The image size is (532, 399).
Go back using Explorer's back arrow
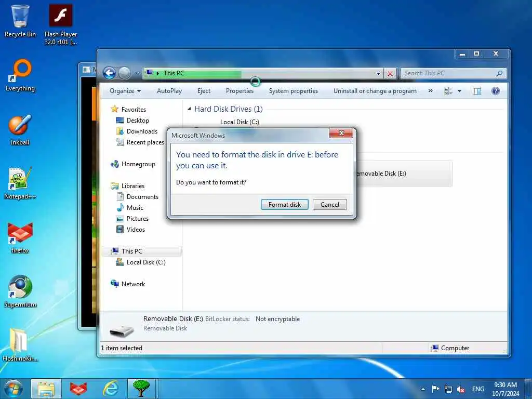(x=109, y=73)
